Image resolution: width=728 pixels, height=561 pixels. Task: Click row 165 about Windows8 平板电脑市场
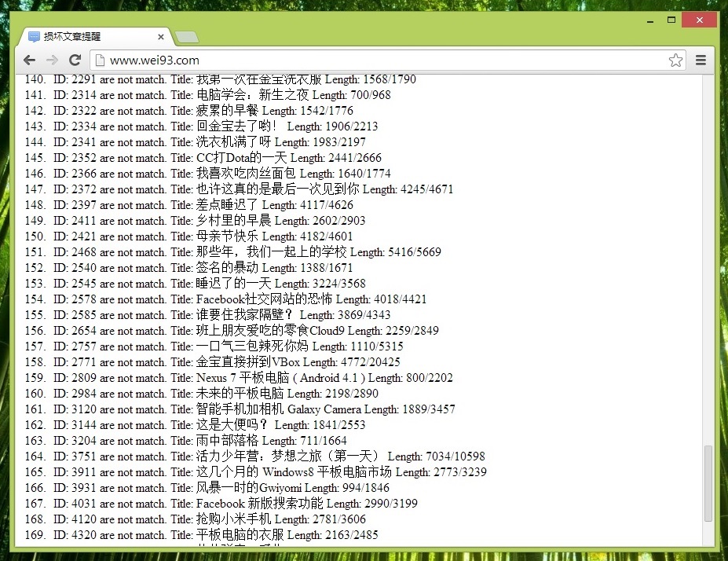tap(256, 472)
